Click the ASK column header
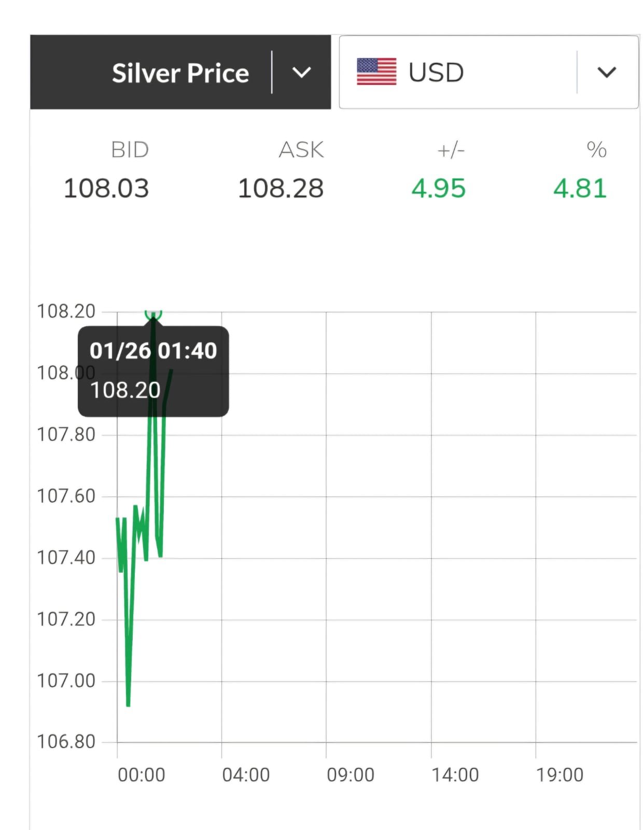 click(301, 150)
